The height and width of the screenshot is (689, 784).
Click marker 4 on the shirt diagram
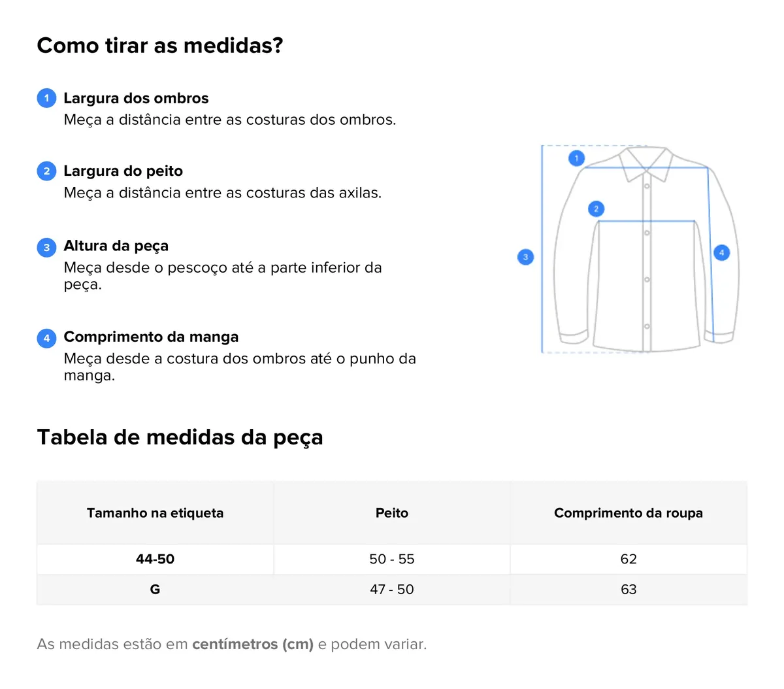[721, 252]
